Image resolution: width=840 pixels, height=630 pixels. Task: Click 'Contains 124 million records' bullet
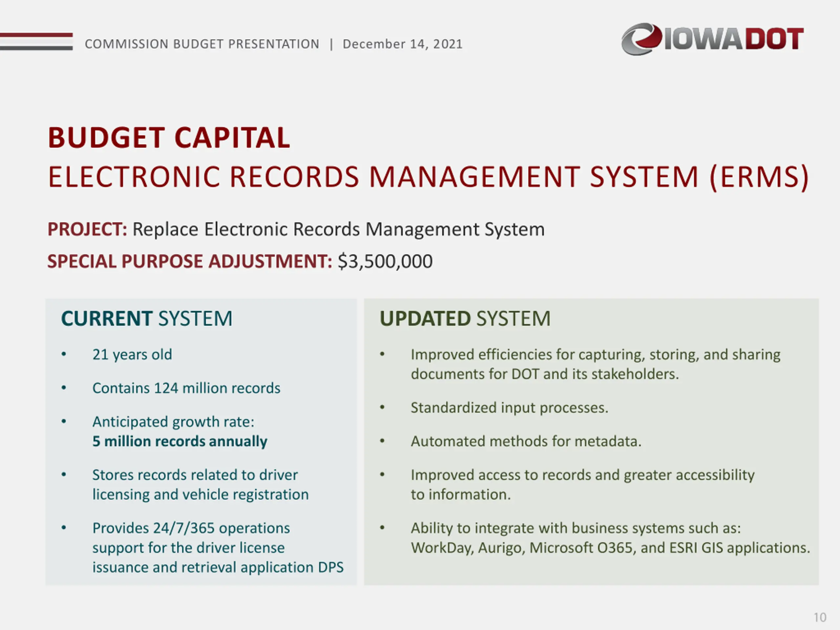point(186,388)
